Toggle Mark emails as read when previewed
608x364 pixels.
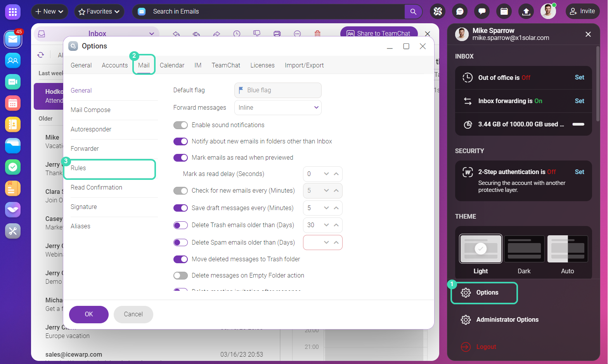pos(180,158)
